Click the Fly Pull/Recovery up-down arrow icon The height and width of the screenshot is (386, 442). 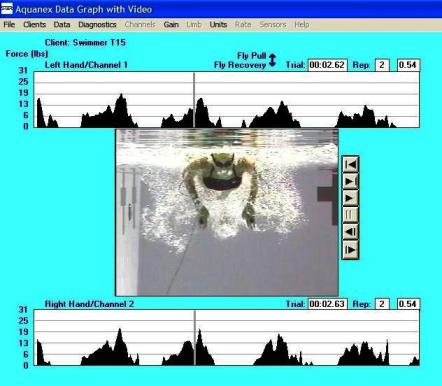point(272,60)
